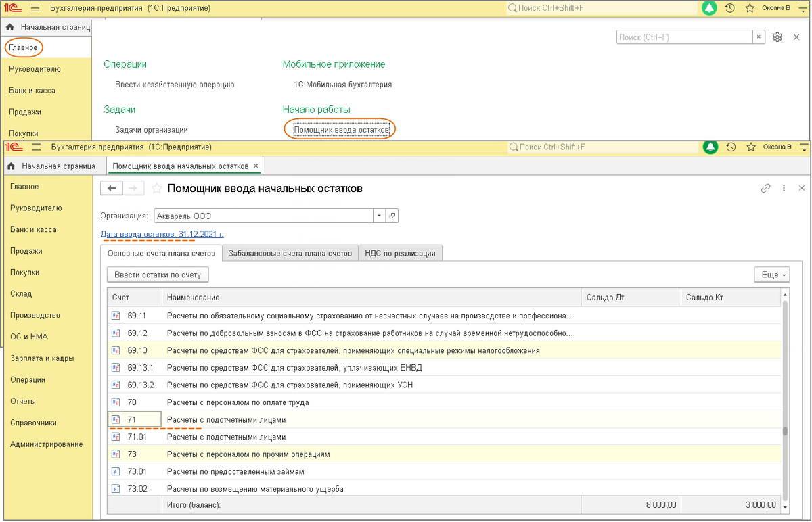812x522 pixels.
Task: Click account icon in row 71
Action: coord(116,420)
